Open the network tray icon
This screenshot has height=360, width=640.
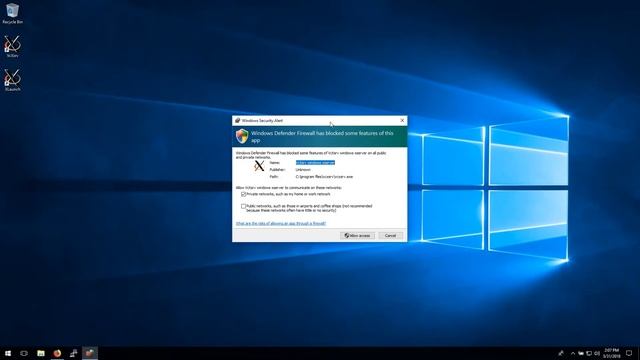point(589,353)
